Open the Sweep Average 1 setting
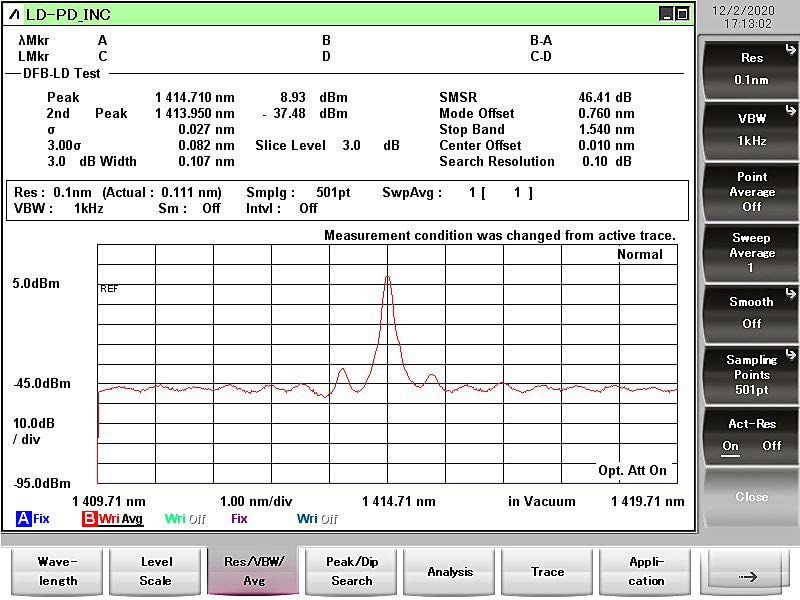 coord(751,252)
